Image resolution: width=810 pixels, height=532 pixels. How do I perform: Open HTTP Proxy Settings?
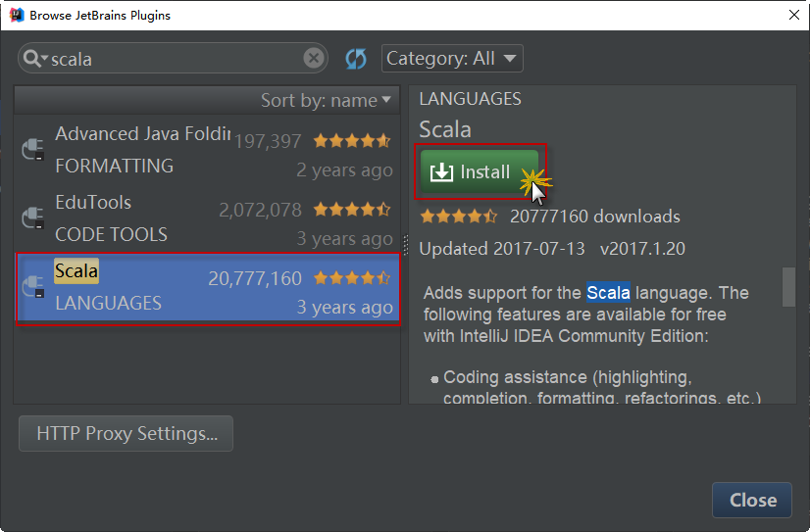126,433
